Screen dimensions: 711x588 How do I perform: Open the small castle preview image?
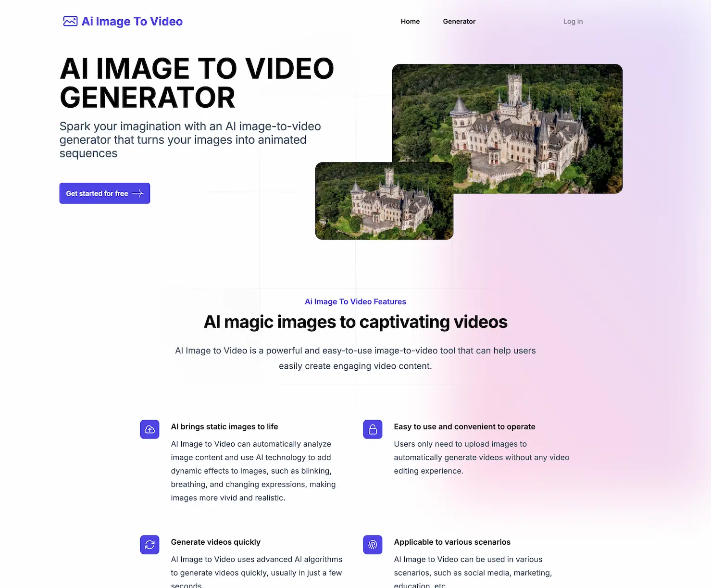pos(384,201)
